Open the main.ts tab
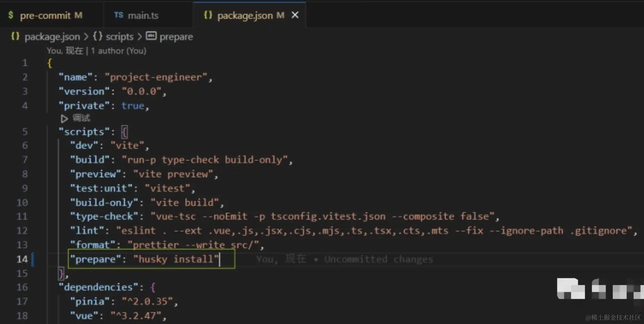The width and height of the screenshot is (644, 324). coord(148,15)
